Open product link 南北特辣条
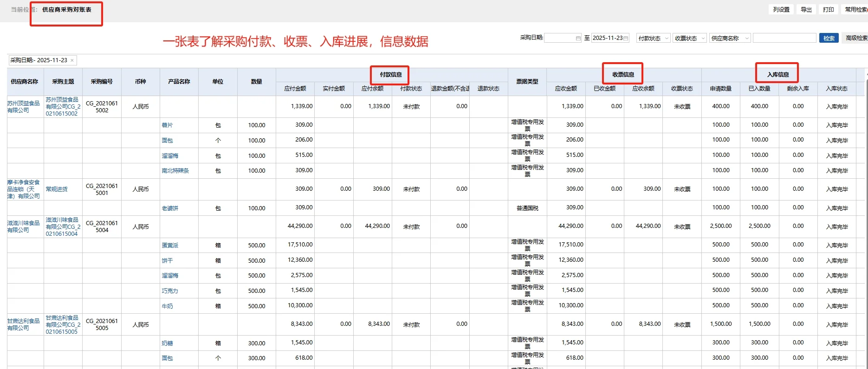Screen dimensions: 868x369 [175, 171]
